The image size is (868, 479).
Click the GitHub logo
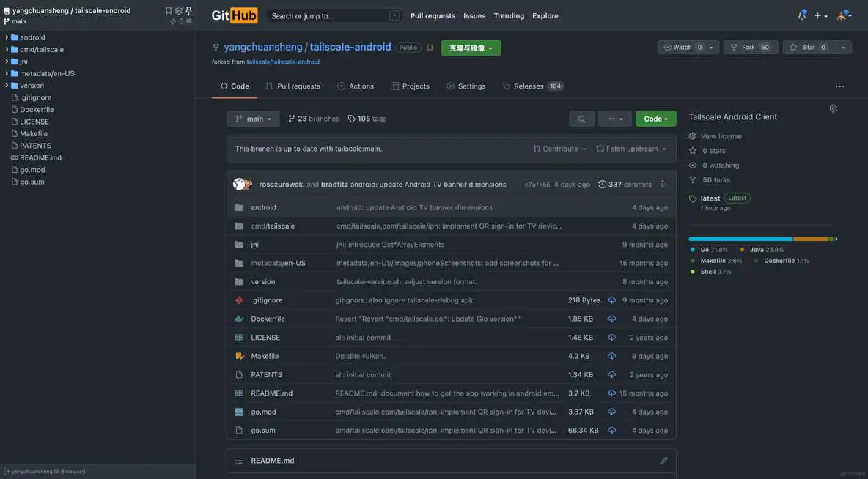pyautogui.click(x=234, y=15)
